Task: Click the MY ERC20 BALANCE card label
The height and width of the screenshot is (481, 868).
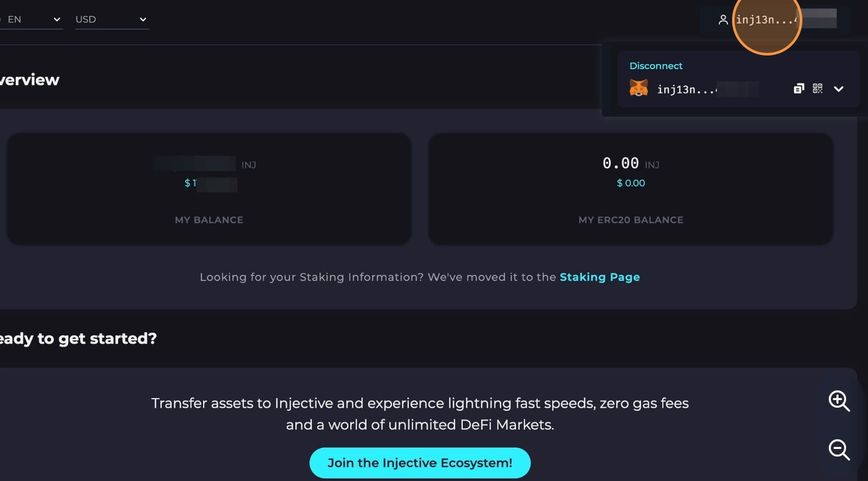Action: tap(630, 220)
